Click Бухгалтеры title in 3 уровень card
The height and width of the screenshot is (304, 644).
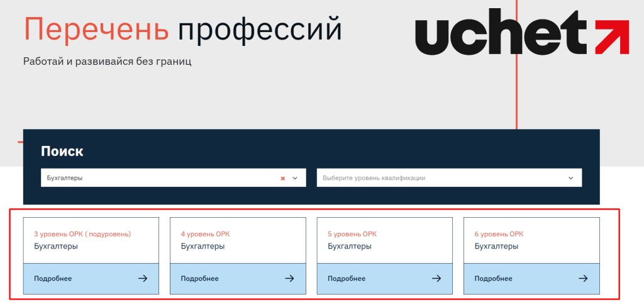click(56, 247)
